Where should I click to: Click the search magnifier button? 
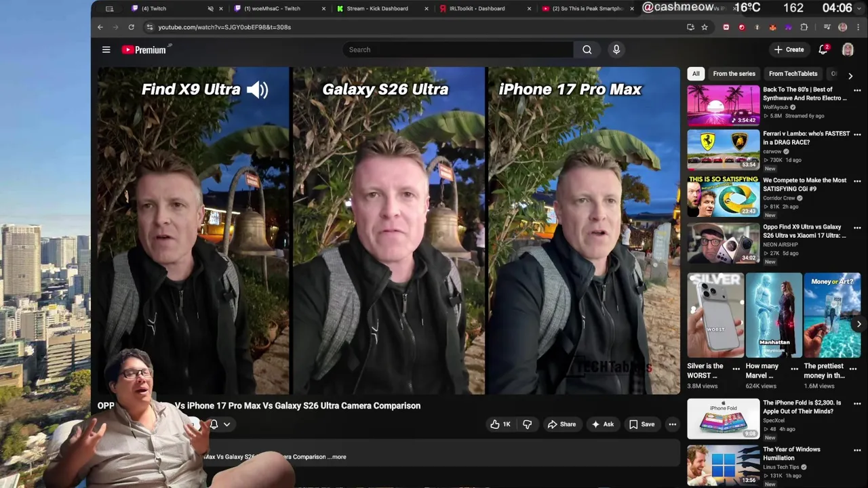(587, 49)
